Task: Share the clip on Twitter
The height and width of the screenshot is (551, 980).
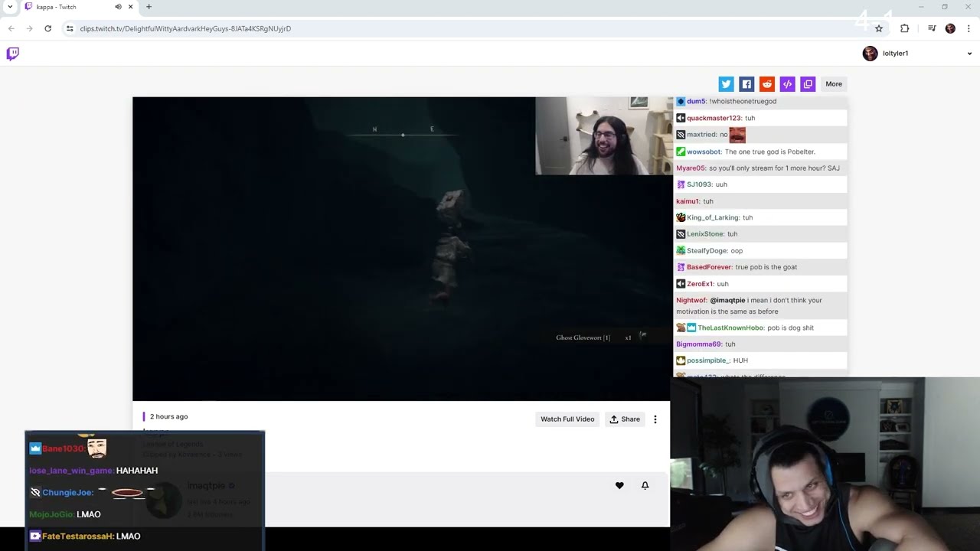Action: (726, 84)
